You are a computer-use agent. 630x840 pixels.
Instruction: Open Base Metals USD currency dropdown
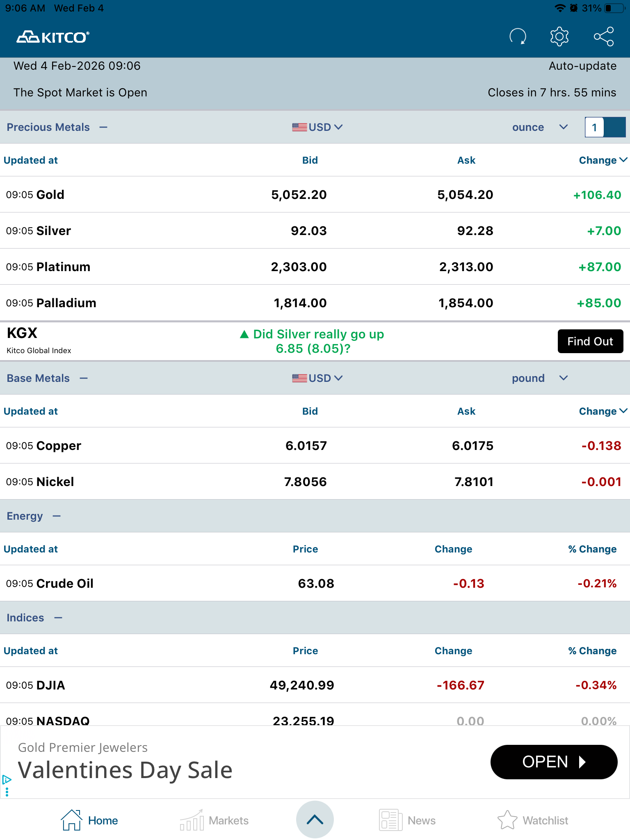317,378
